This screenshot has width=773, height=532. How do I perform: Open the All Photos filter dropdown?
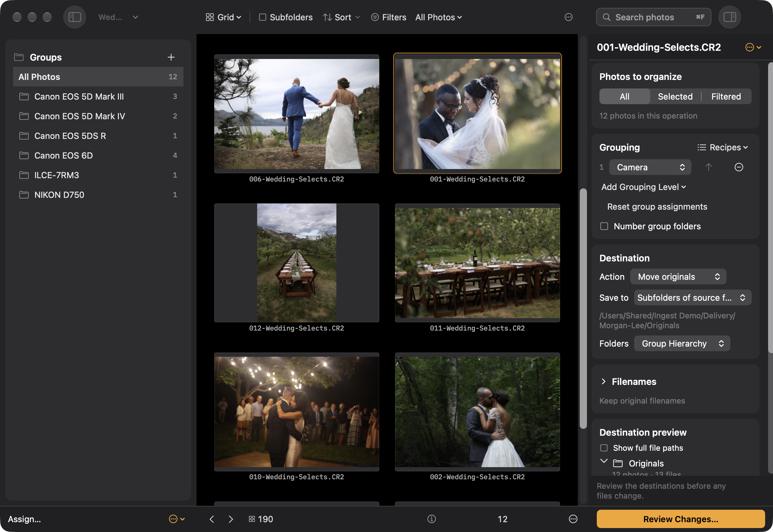click(x=439, y=17)
